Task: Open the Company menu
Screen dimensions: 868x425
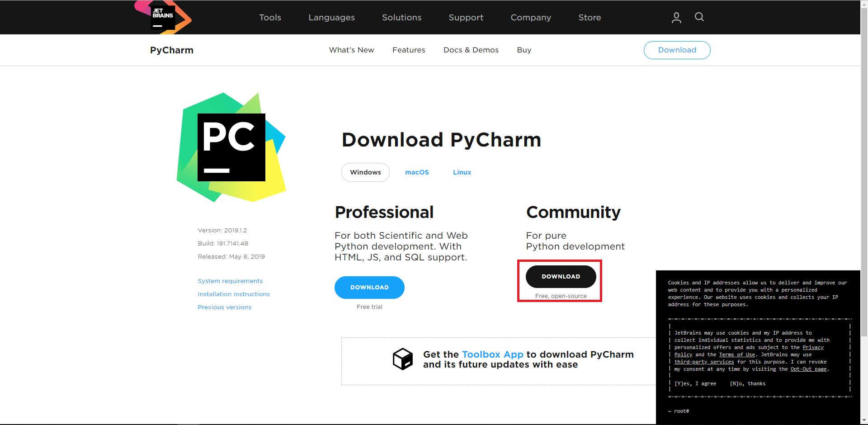Action: (x=531, y=18)
